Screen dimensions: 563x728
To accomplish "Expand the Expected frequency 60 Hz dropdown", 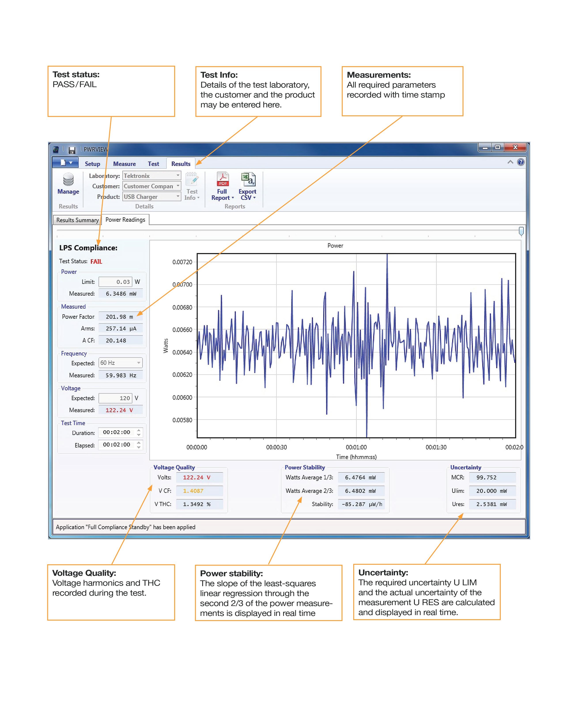I will [x=138, y=363].
